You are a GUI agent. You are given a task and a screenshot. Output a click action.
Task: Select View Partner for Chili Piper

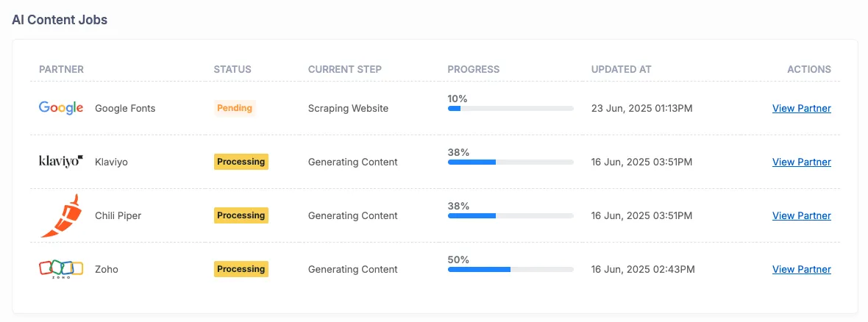(x=802, y=216)
